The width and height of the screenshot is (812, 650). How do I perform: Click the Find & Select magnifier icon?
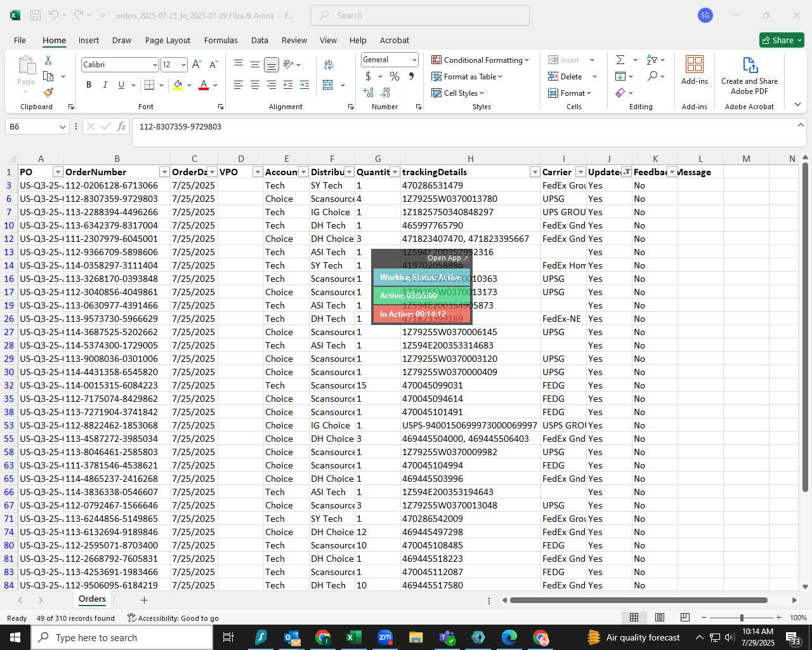(652, 76)
